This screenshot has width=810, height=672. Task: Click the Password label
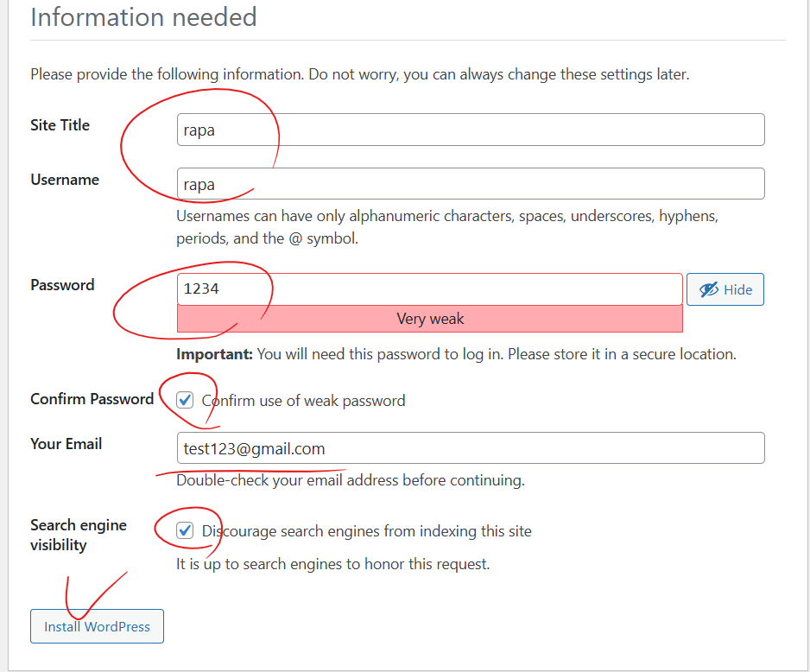62,285
